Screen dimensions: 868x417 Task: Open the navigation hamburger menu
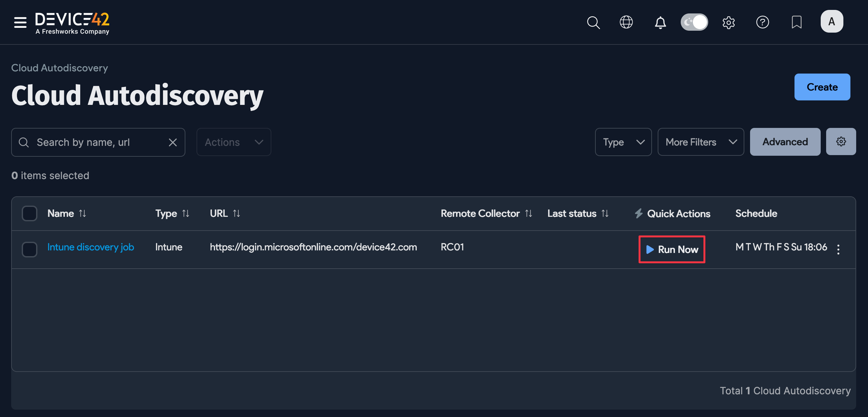tap(20, 22)
